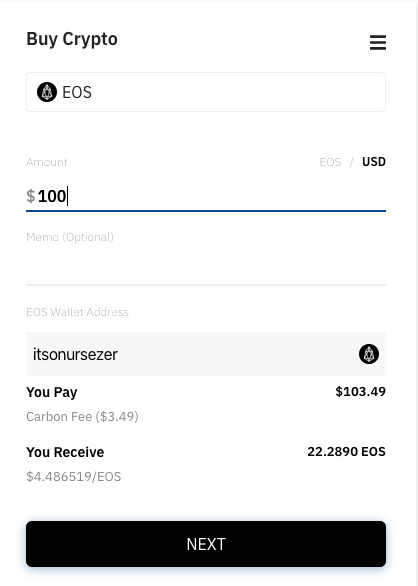The image size is (418, 586).
Task: Open the EOS cryptocurrency selector dropdown
Action: click(206, 92)
